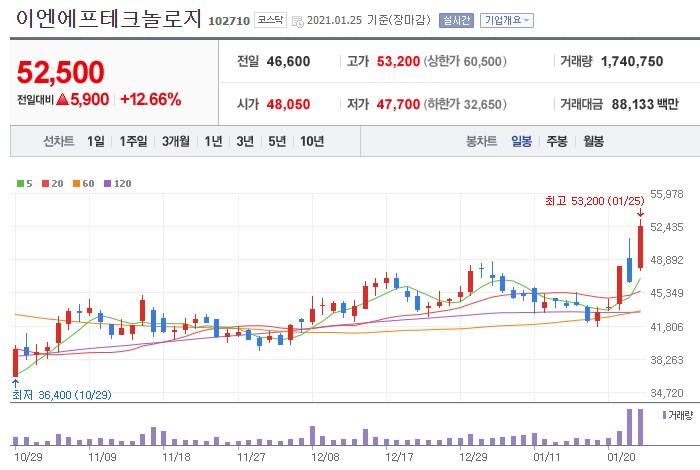The height and width of the screenshot is (470, 700).
Task: Switch to 주봉 weekly candle chart
Action: point(557,141)
